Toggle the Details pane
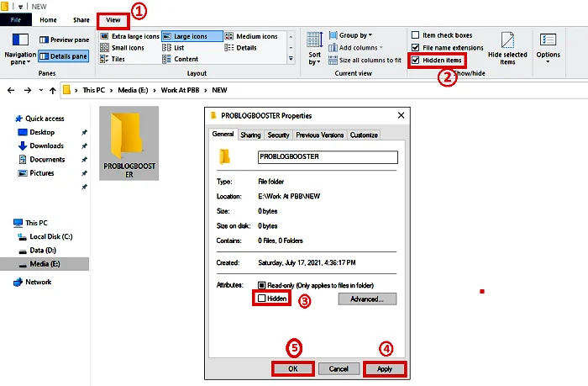This screenshot has height=386, width=588. (x=64, y=56)
